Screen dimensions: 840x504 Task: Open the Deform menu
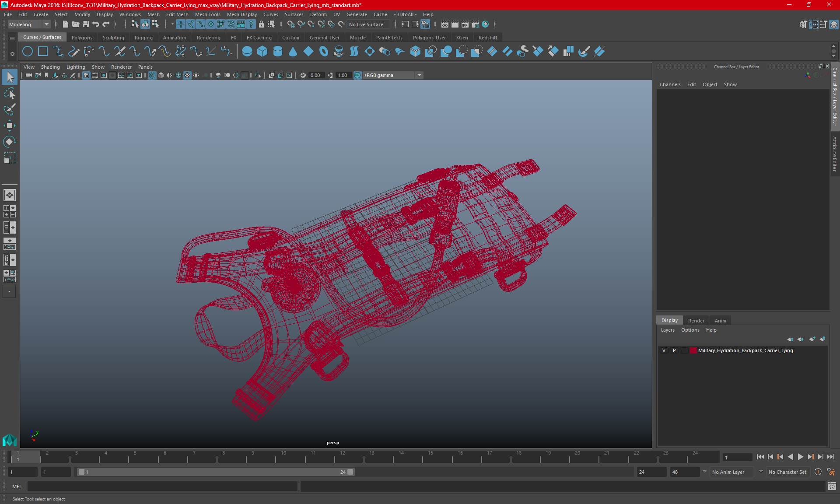(318, 14)
